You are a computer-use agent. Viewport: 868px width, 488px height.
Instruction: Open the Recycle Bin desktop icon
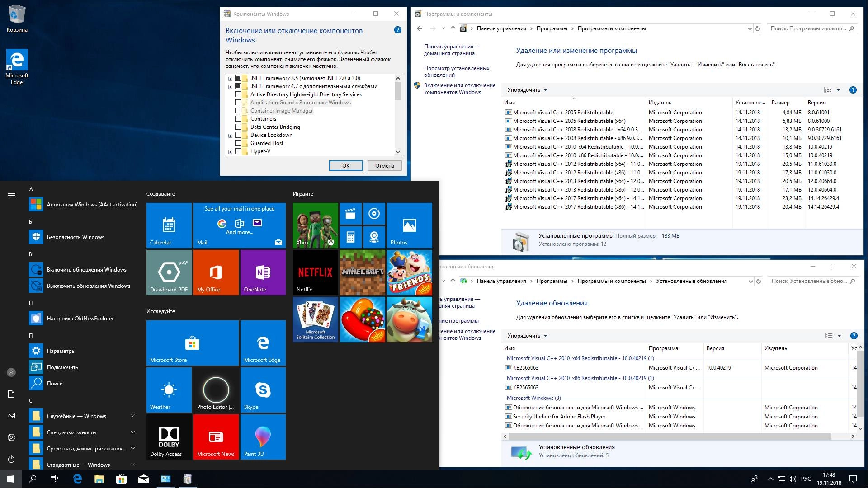point(17,19)
